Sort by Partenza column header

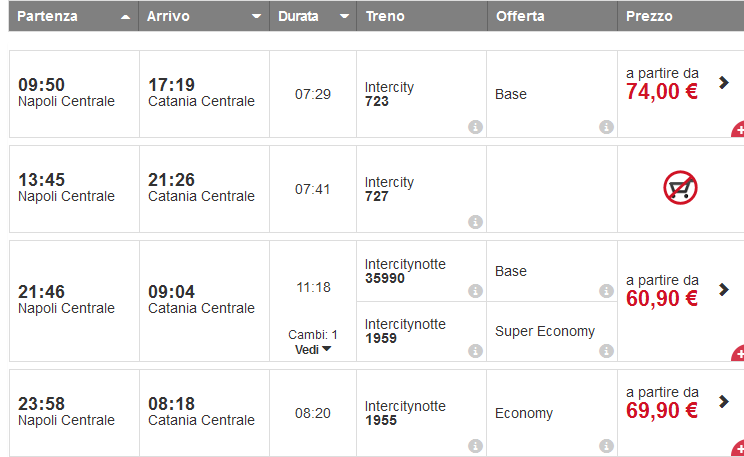(73, 17)
